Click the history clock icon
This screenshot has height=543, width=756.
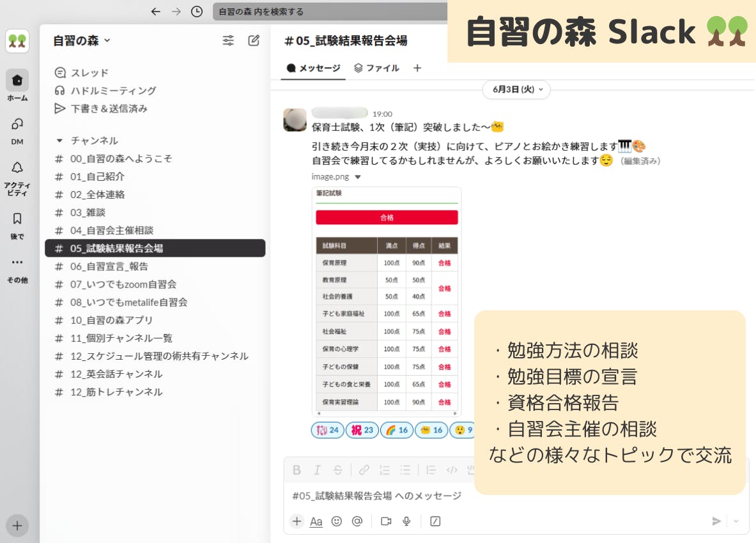pyautogui.click(x=197, y=11)
